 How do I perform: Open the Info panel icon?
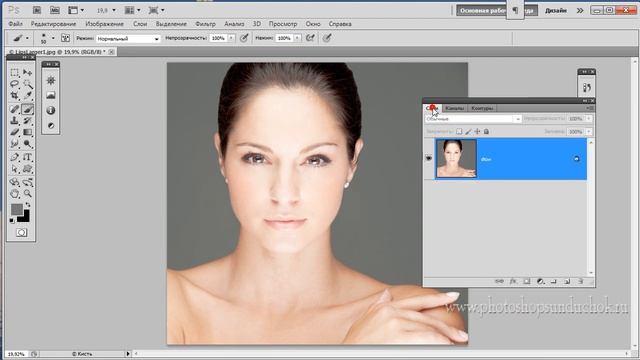click(x=51, y=110)
